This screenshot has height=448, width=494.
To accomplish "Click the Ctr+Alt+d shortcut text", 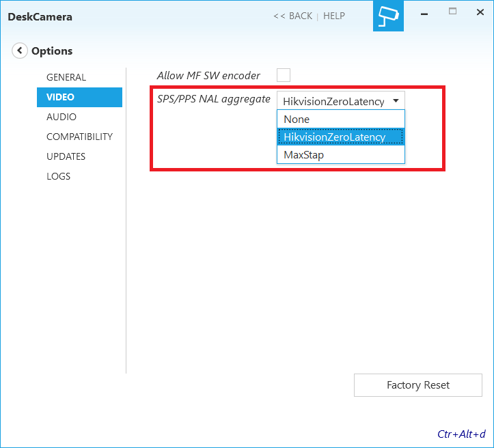I will pyautogui.click(x=461, y=434).
